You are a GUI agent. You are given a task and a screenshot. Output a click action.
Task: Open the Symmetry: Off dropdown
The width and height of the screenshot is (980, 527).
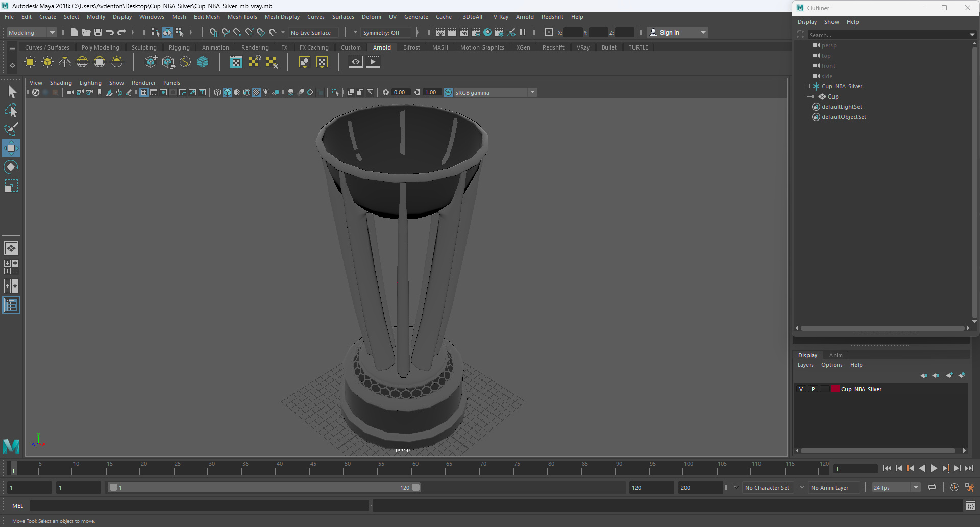[x=386, y=32]
